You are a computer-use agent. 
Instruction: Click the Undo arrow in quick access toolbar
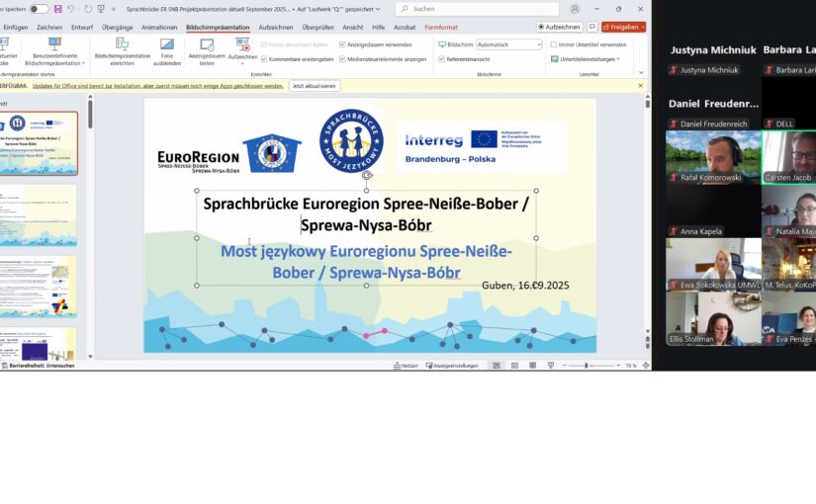click(71, 9)
